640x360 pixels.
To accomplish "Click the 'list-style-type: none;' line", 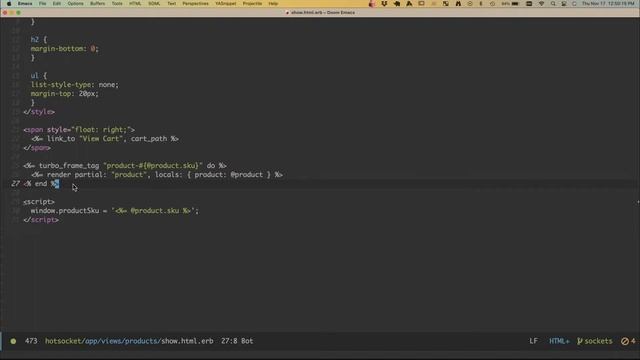I will coord(75,85).
